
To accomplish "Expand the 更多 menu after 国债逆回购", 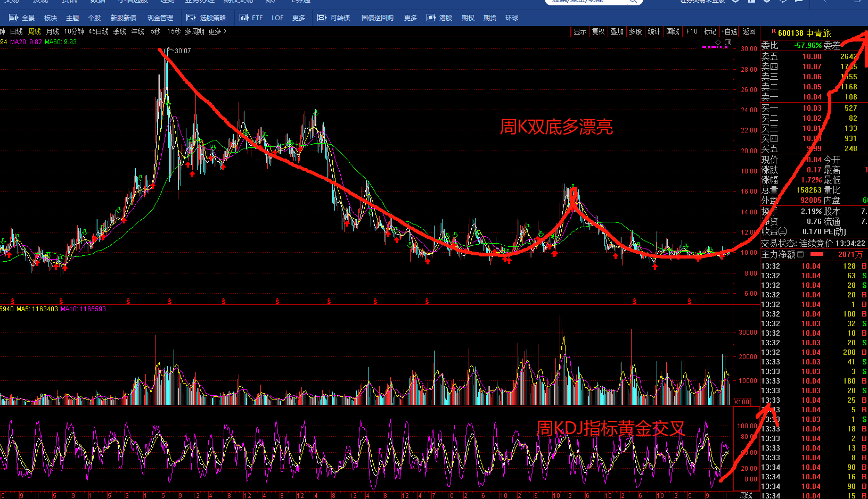I will (411, 18).
